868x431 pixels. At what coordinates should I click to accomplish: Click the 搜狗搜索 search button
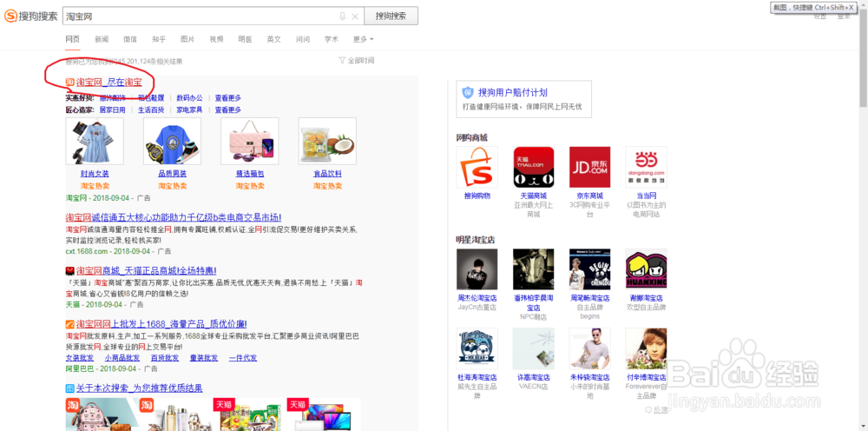(391, 16)
